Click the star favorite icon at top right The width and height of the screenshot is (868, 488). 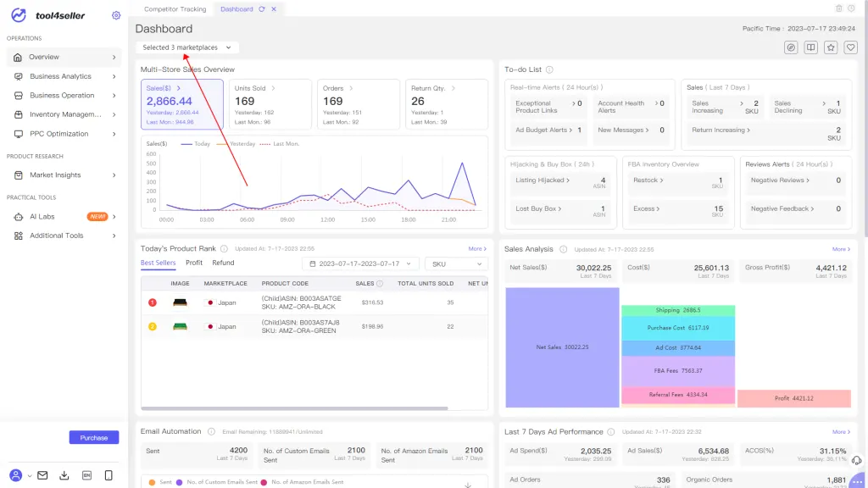coord(831,47)
